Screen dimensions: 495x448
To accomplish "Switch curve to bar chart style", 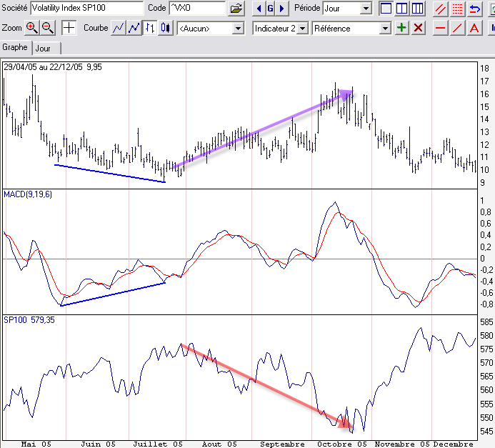I will [151, 28].
